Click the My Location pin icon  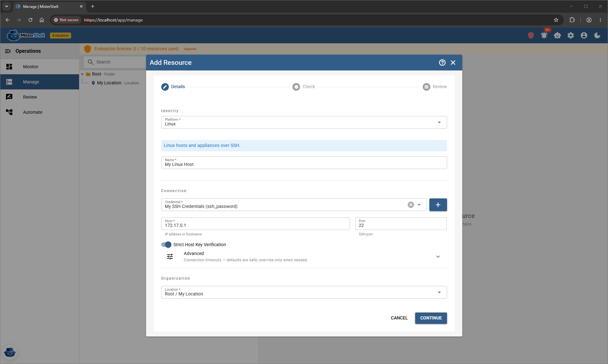pyautogui.click(x=93, y=83)
